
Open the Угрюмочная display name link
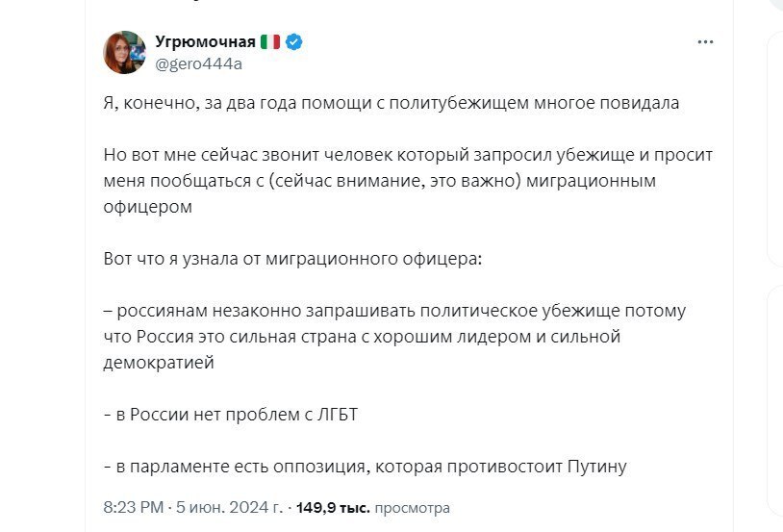pyautogui.click(x=205, y=41)
